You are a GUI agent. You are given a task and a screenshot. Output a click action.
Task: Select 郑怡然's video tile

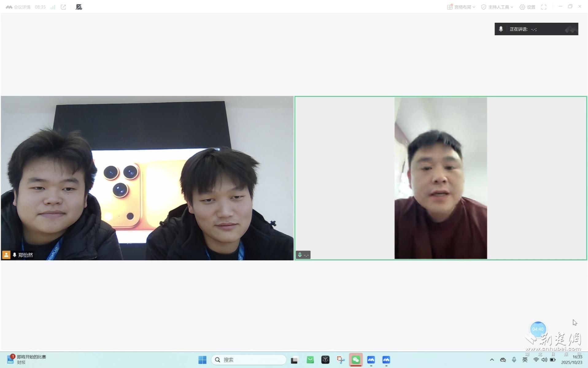[147, 178]
